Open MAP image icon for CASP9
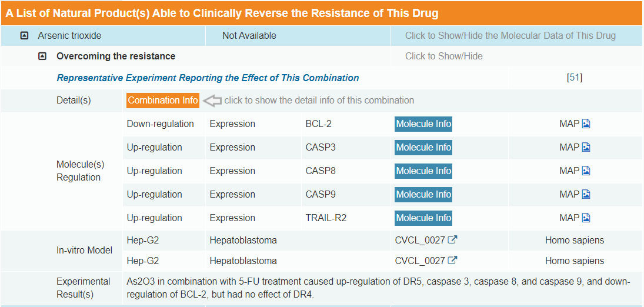644x307 pixels. coord(586,195)
